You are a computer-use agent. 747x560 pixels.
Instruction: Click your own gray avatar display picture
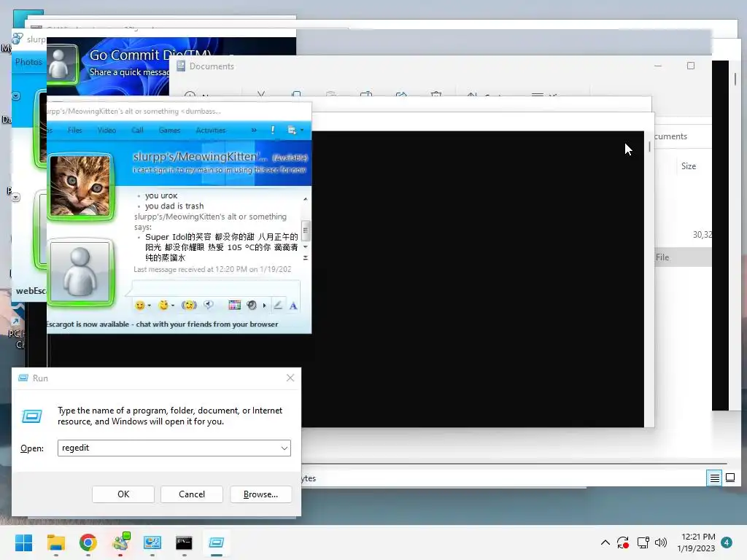tap(80, 272)
